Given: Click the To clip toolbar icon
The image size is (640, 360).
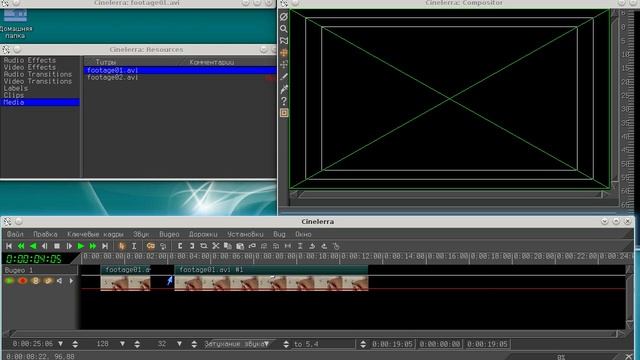Looking at the screenshot, I should coord(203,246).
